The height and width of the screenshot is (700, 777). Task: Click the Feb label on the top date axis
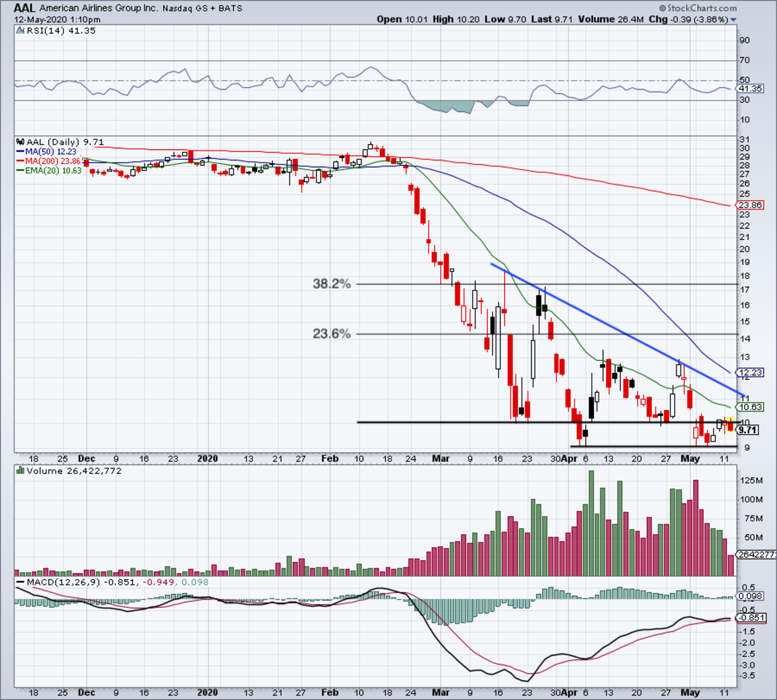(x=330, y=458)
